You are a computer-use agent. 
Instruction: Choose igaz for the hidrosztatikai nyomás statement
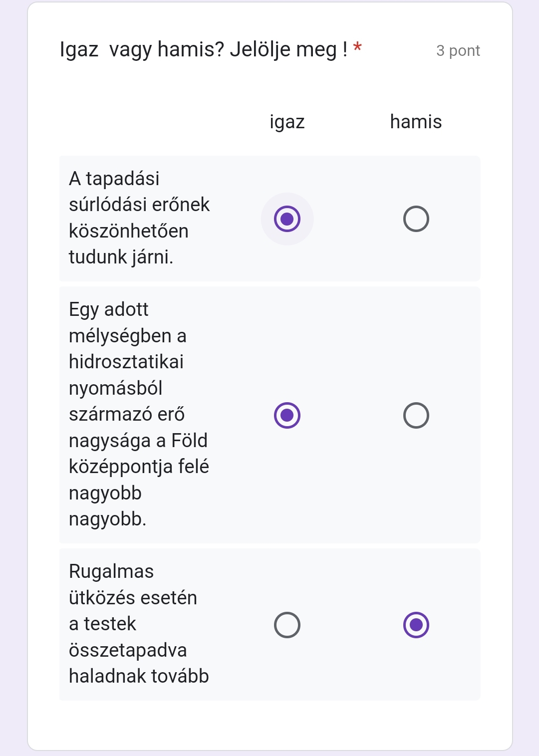click(287, 415)
